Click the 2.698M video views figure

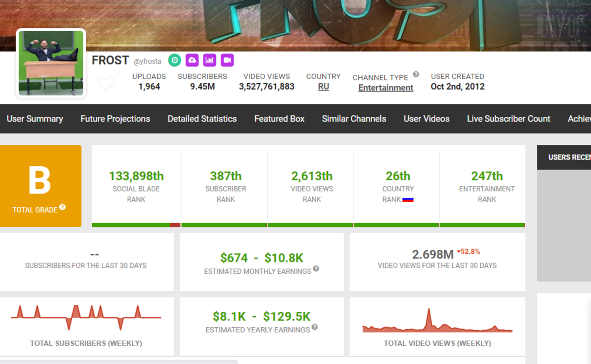[433, 254]
